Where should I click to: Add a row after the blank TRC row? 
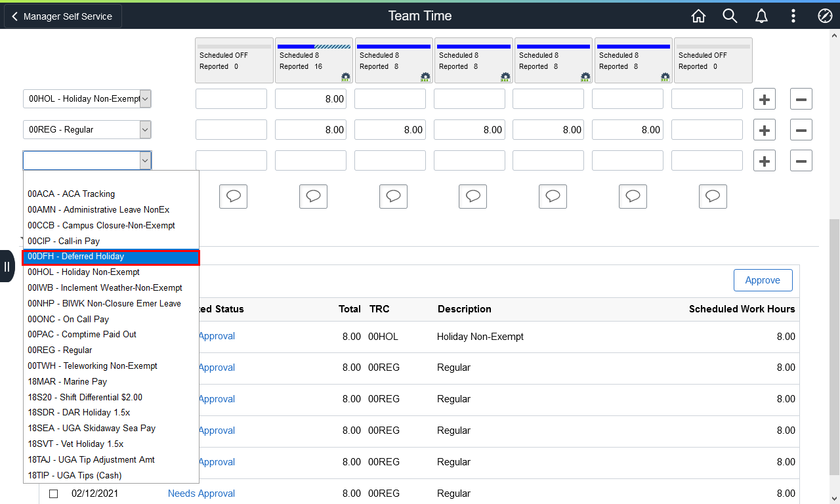764,161
